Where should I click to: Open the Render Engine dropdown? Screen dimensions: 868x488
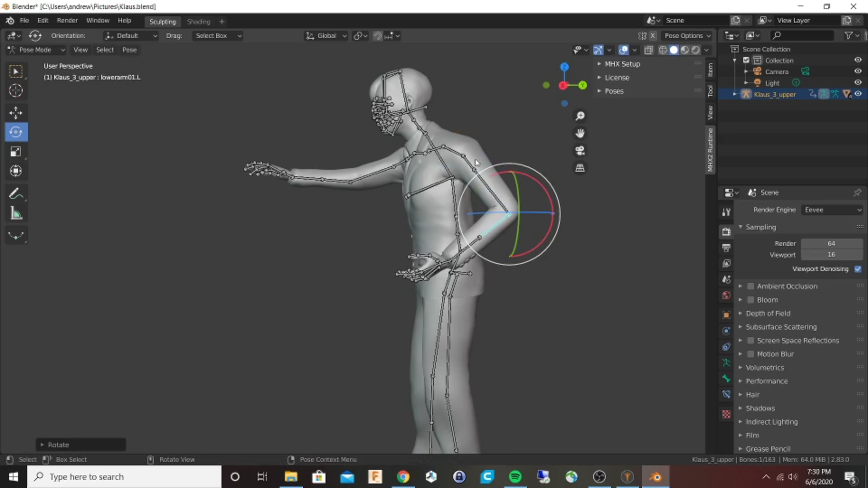point(832,209)
